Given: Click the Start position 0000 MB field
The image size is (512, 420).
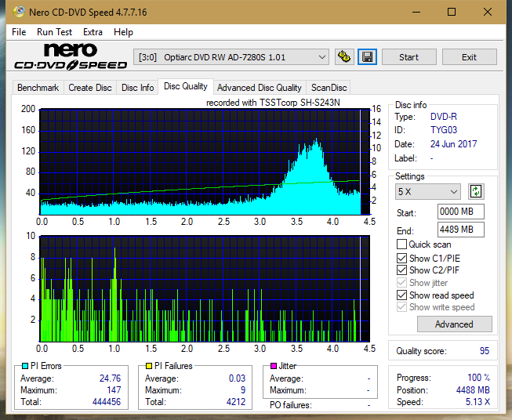Looking at the screenshot, I should pyautogui.click(x=460, y=212).
